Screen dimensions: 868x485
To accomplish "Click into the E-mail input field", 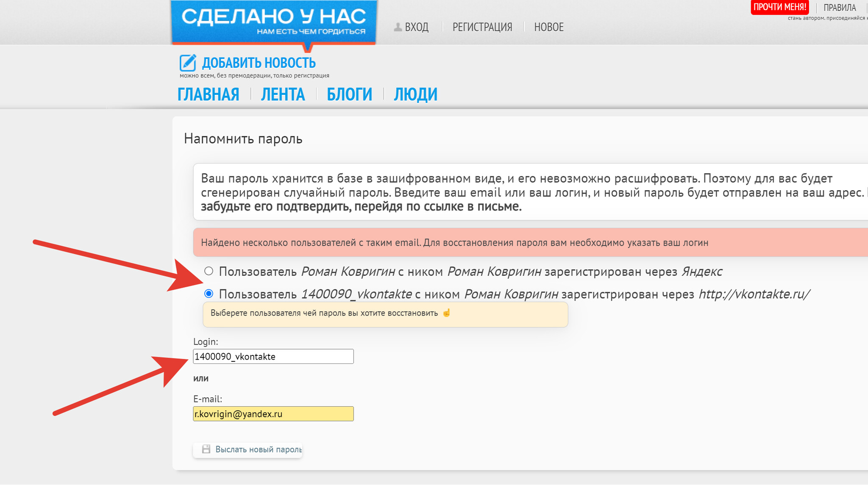I will pos(273,414).
